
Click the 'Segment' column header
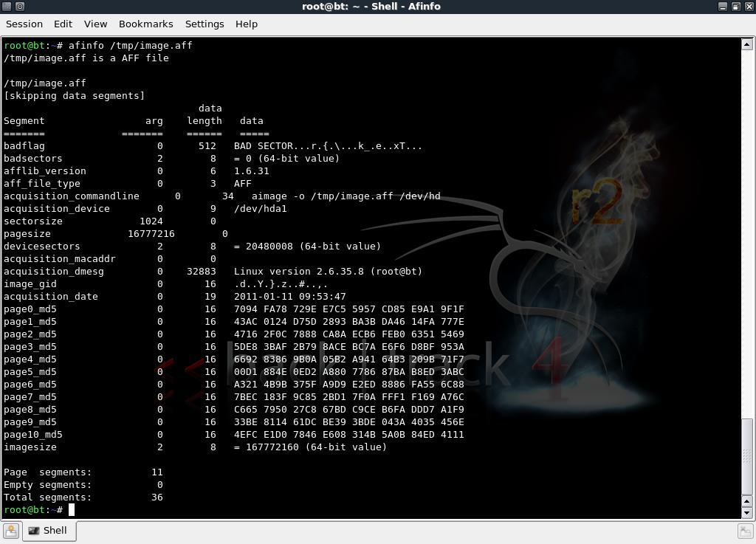(x=24, y=120)
